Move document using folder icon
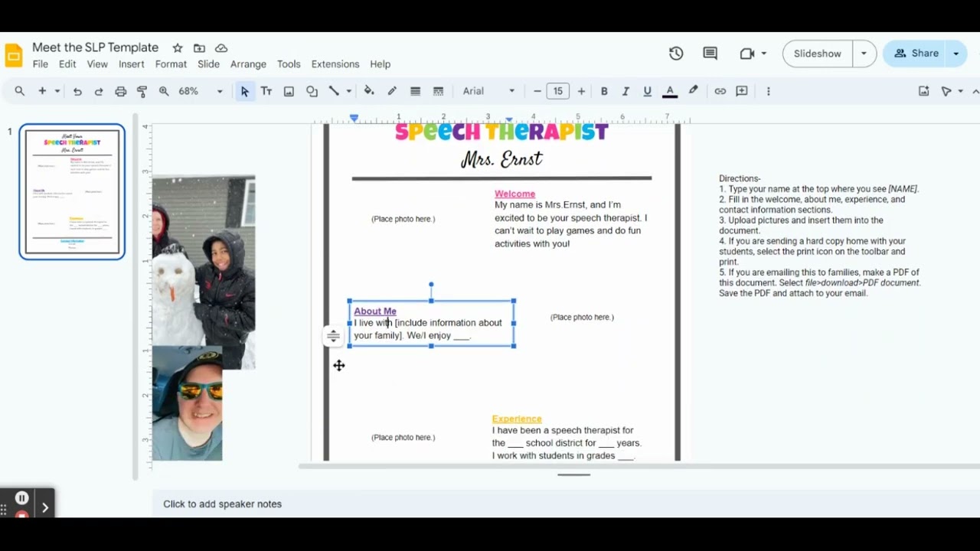 199,47
